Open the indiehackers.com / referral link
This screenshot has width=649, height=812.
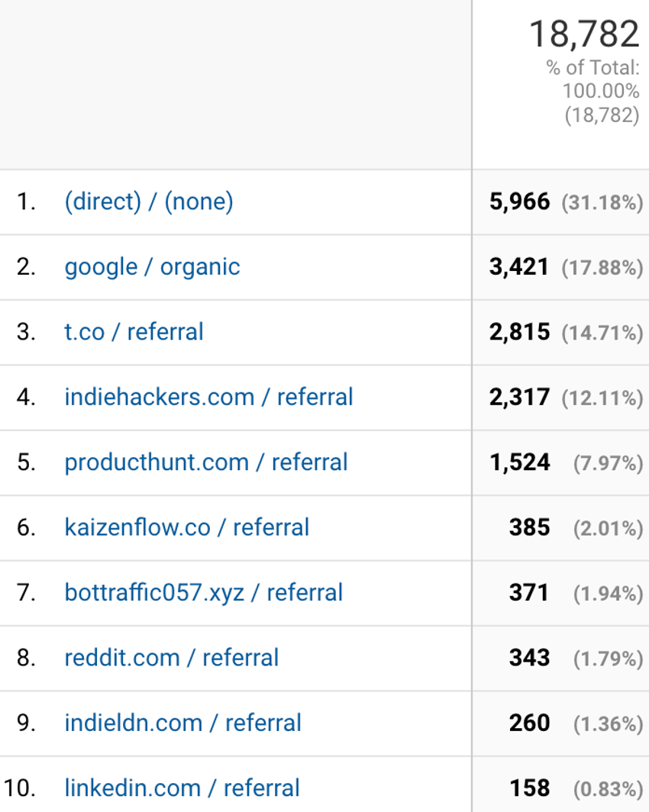click(208, 397)
